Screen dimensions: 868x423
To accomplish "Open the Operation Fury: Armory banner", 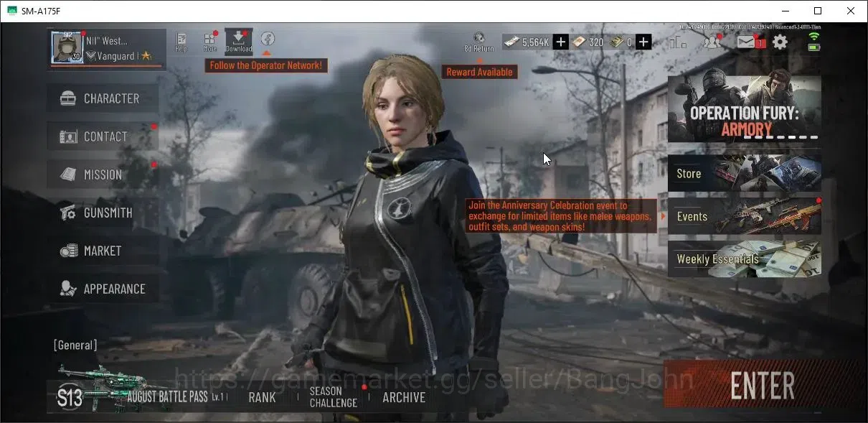I will (x=745, y=108).
